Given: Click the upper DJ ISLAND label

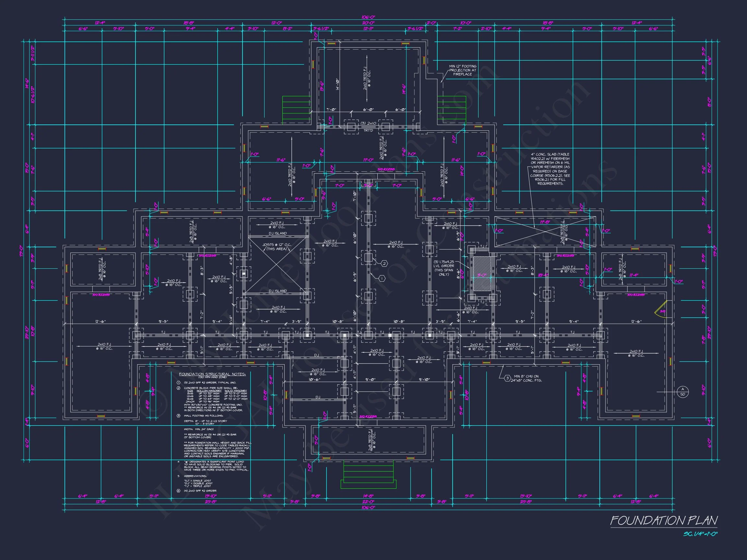Looking at the screenshot, I should pos(278,233).
